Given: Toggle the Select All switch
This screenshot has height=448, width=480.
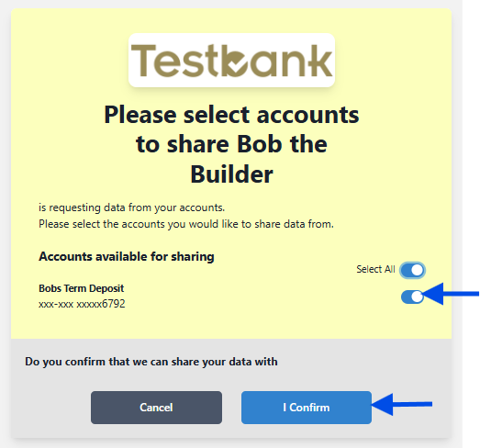Looking at the screenshot, I should coord(412,270).
